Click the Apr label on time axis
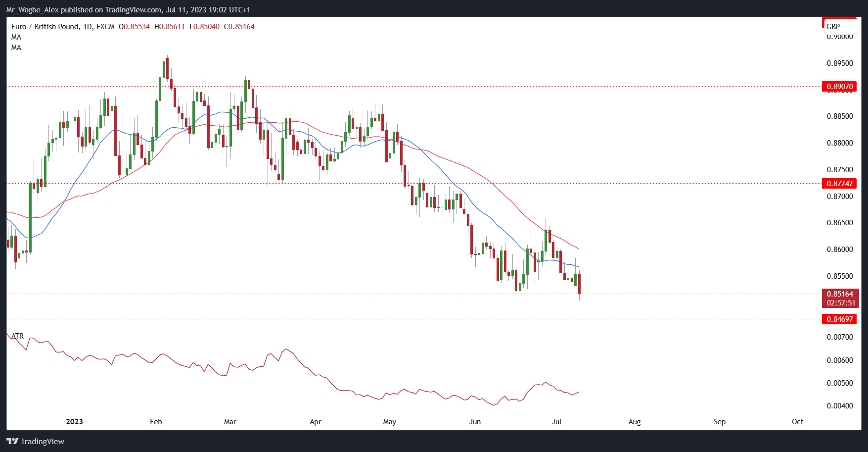The height and width of the screenshot is (452, 868). [316, 422]
